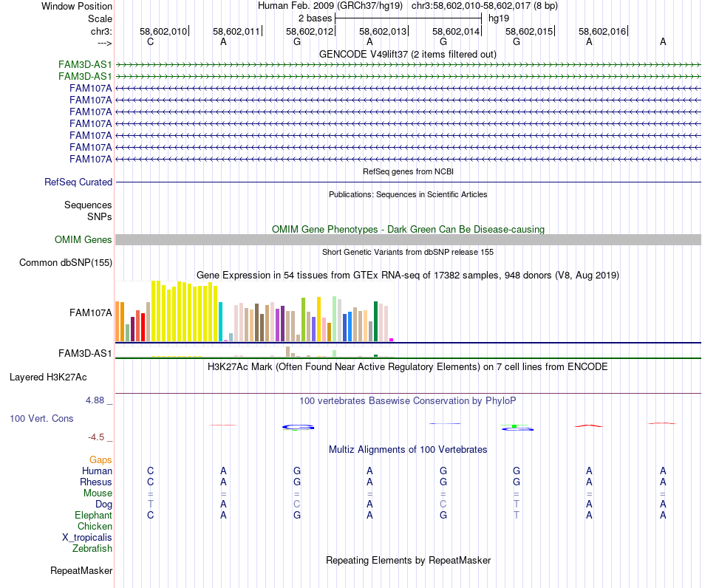Image resolution: width=702 pixels, height=588 pixels.
Task: Click the RefSeq Curated track label
Action: tap(78, 182)
